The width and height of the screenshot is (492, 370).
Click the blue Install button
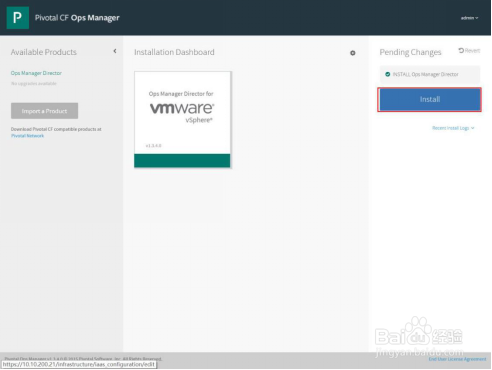tap(429, 99)
